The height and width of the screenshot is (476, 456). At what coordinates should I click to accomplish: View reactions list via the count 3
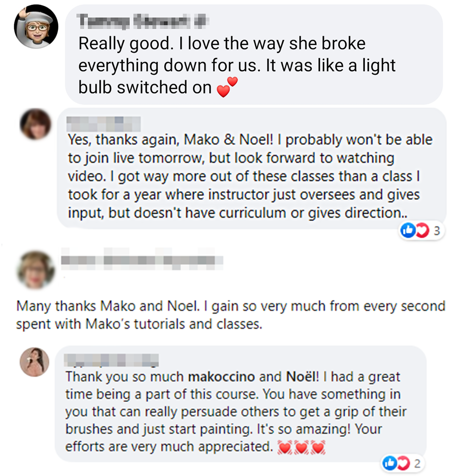[436, 231]
